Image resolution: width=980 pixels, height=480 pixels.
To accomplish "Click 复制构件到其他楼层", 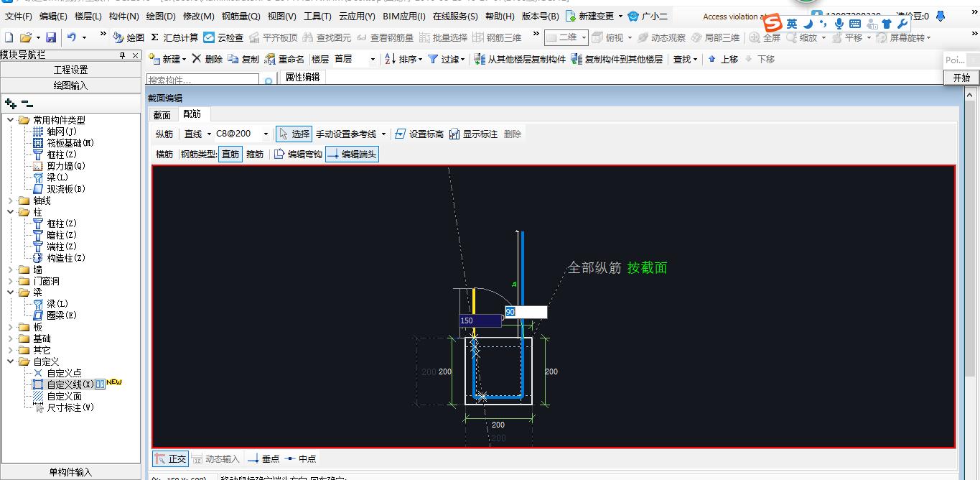I will coord(617,59).
